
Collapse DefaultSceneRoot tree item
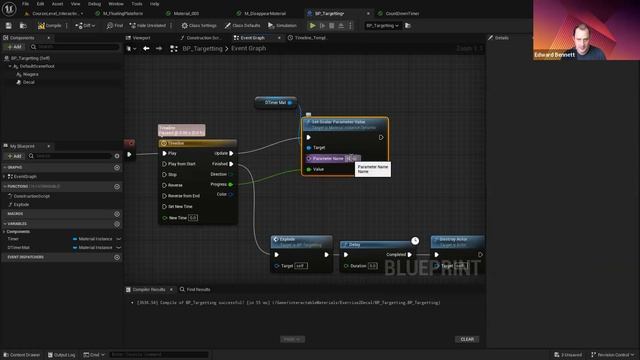point(10,66)
